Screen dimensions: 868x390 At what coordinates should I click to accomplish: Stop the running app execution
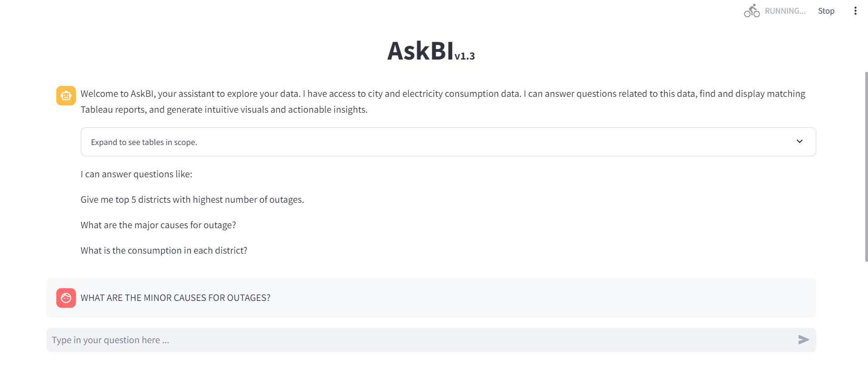pyautogui.click(x=826, y=11)
